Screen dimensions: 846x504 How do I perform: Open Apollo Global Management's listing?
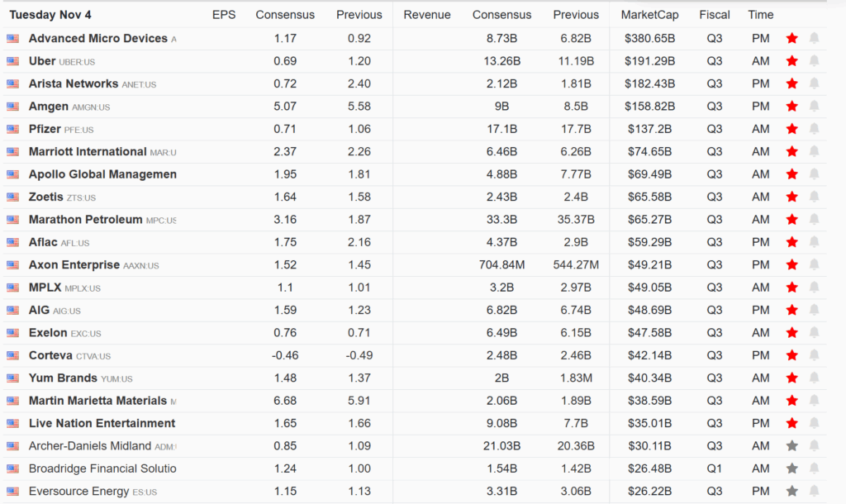[x=102, y=174]
